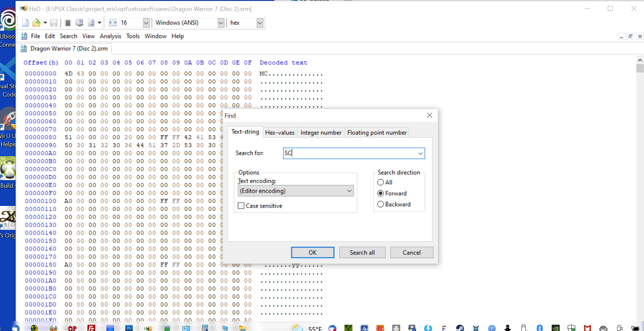This screenshot has width=644, height=331.
Task: Cancel the Find dialog
Action: pyautogui.click(x=412, y=252)
